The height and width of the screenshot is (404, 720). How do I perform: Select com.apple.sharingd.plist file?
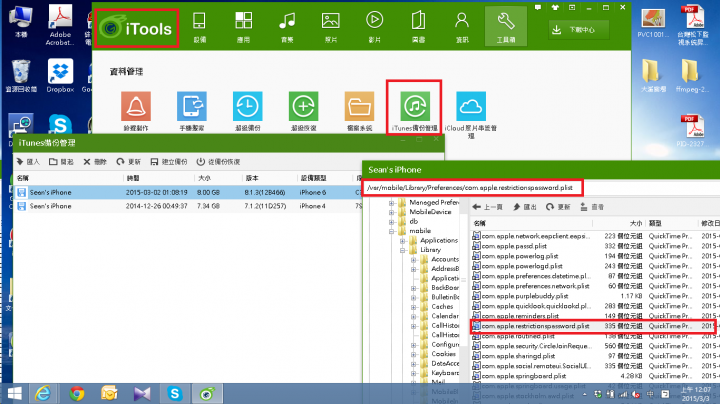click(x=518, y=356)
